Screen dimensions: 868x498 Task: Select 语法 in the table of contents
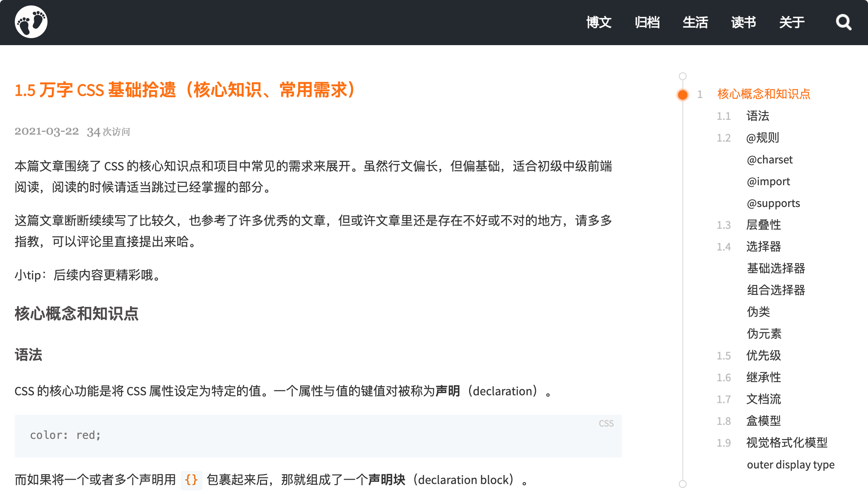click(x=757, y=116)
